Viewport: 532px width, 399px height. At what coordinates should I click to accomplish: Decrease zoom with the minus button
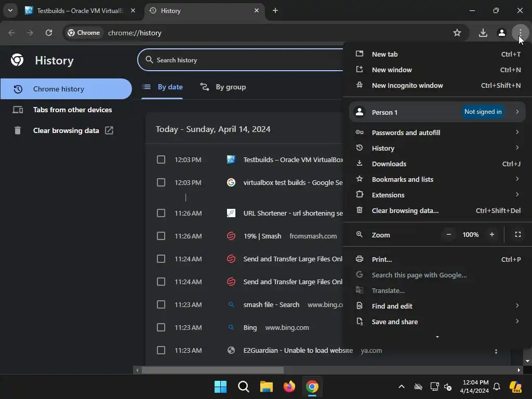[x=448, y=234]
